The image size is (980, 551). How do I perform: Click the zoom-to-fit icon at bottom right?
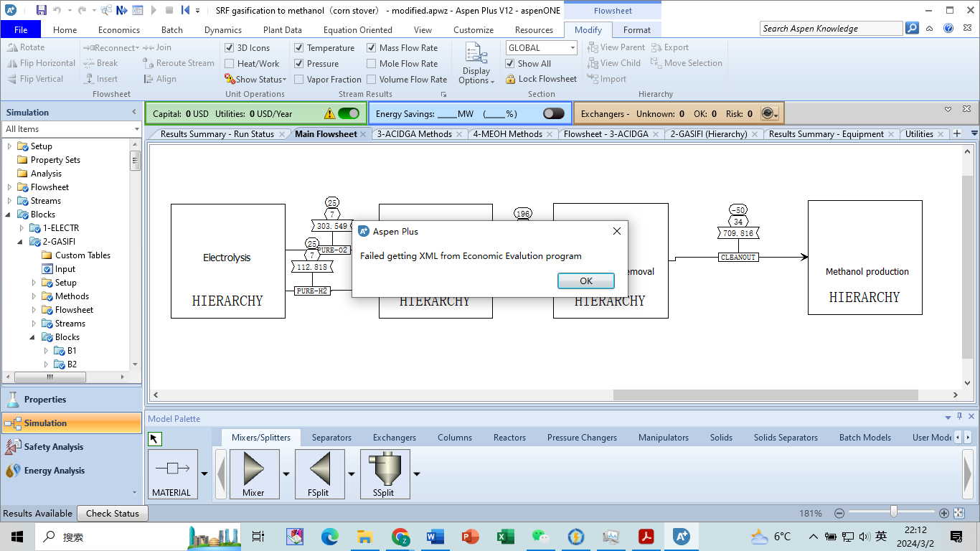coord(959,513)
